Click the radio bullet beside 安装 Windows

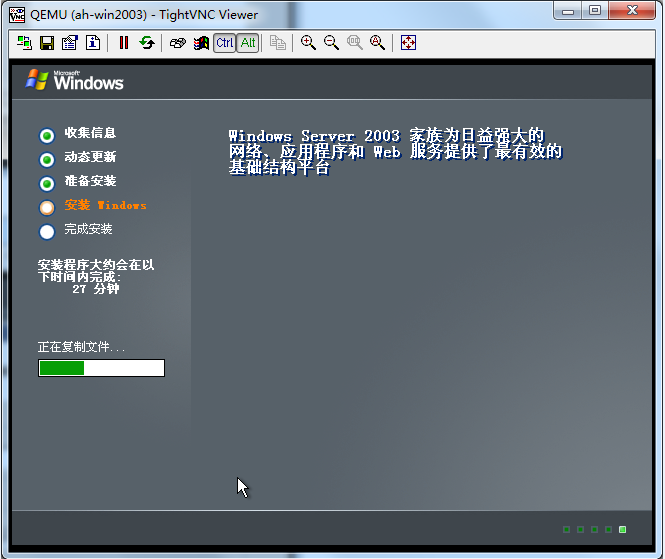pos(47,208)
